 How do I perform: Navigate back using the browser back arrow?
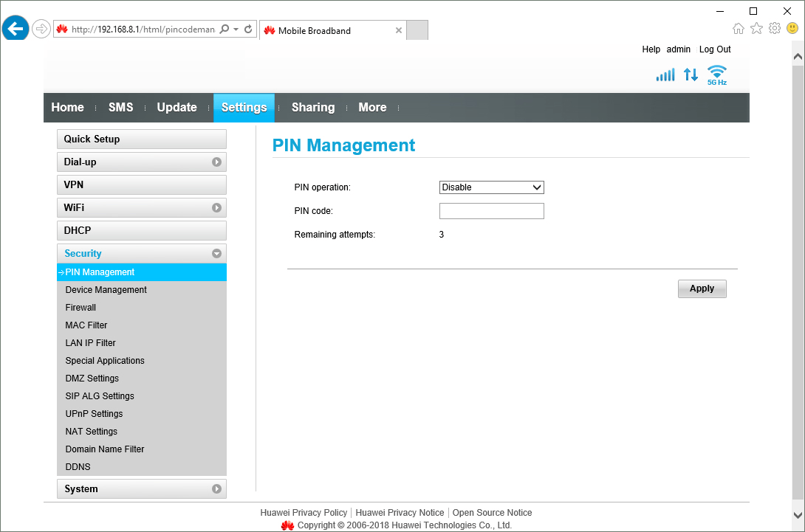pyautogui.click(x=16, y=28)
